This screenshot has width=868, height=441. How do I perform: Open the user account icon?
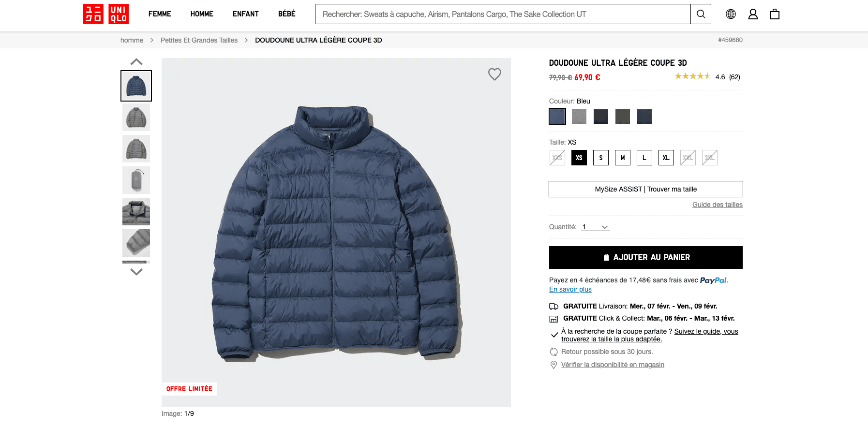(753, 14)
